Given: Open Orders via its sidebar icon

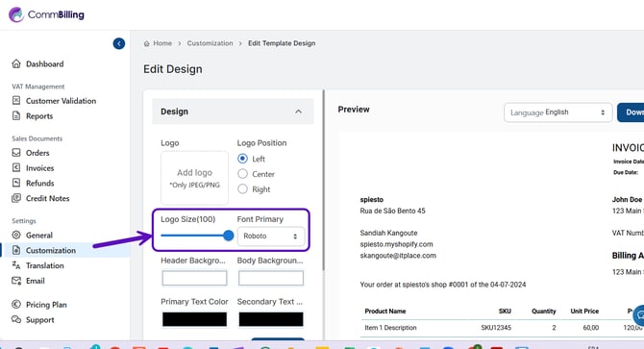Looking at the screenshot, I should pos(16,153).
